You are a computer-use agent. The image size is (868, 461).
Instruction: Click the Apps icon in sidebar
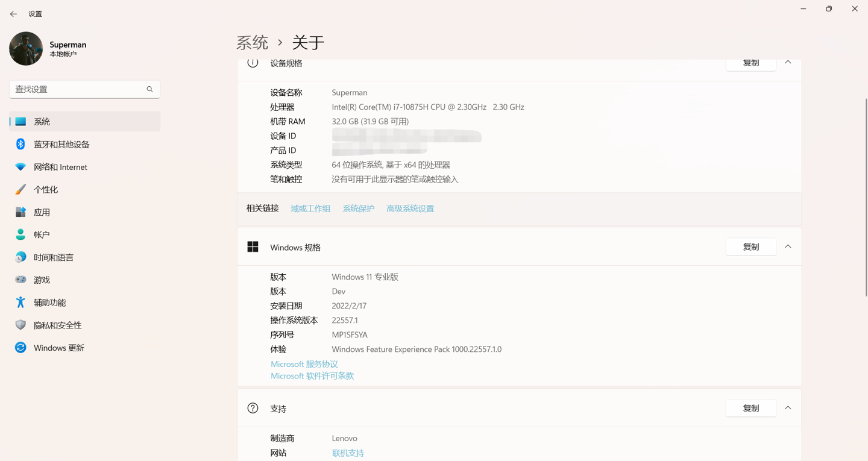tap(20, 212)
